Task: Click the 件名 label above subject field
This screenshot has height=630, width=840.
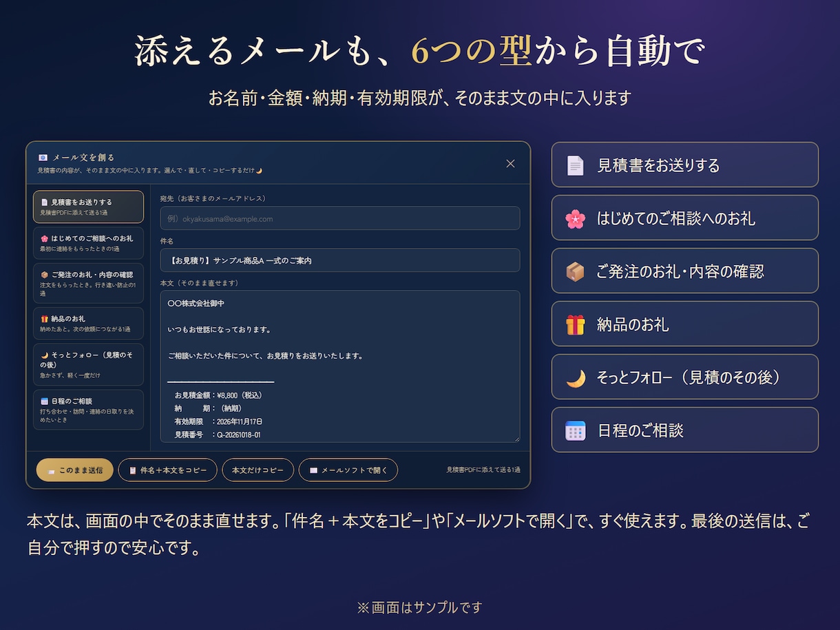Action: coord(167,241)
